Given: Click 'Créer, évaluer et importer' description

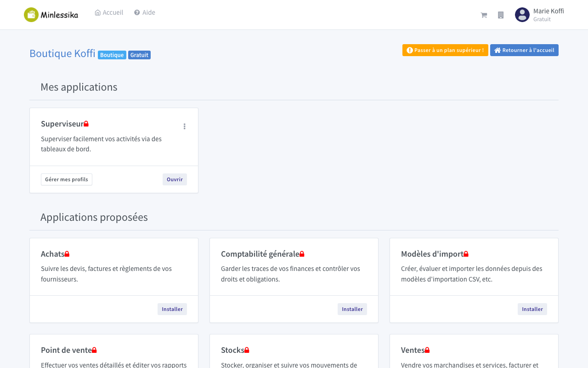Looking at the screenshot, I should click(x=472, y=274).
